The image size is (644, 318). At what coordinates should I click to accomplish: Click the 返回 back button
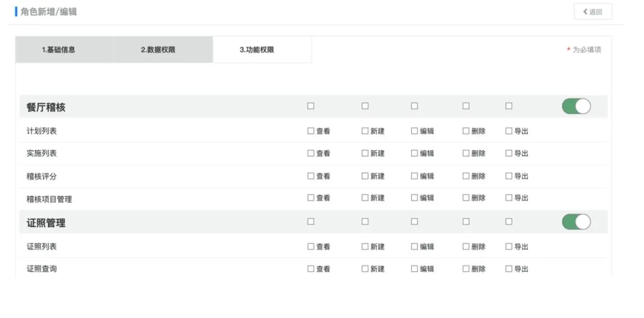(593, 12)
